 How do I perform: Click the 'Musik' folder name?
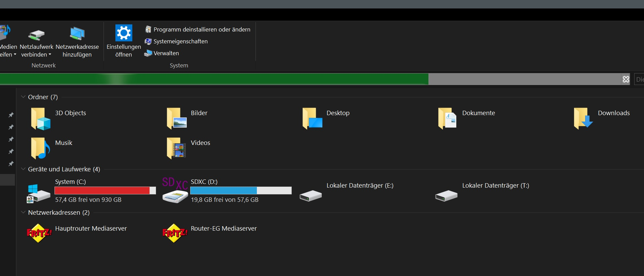[x=64, y=143]
